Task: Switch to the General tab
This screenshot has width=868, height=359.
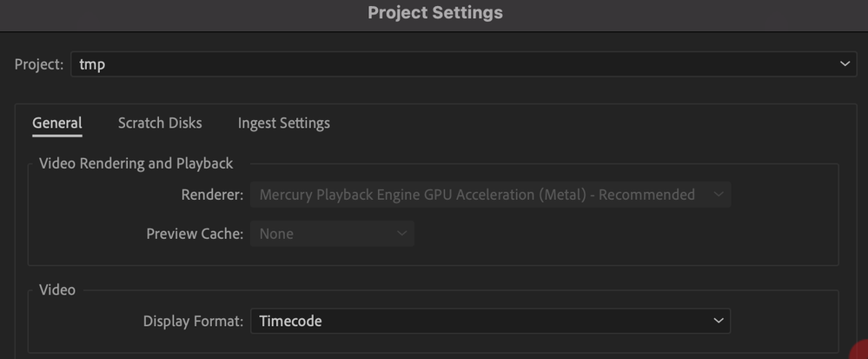Action: point(57,123)
